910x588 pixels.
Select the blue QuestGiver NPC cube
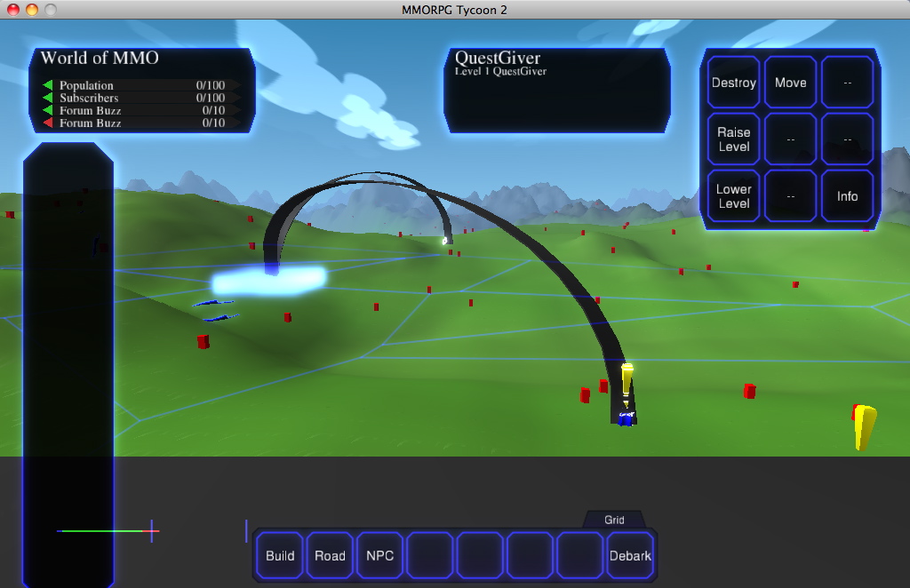[x=625, y=418]
